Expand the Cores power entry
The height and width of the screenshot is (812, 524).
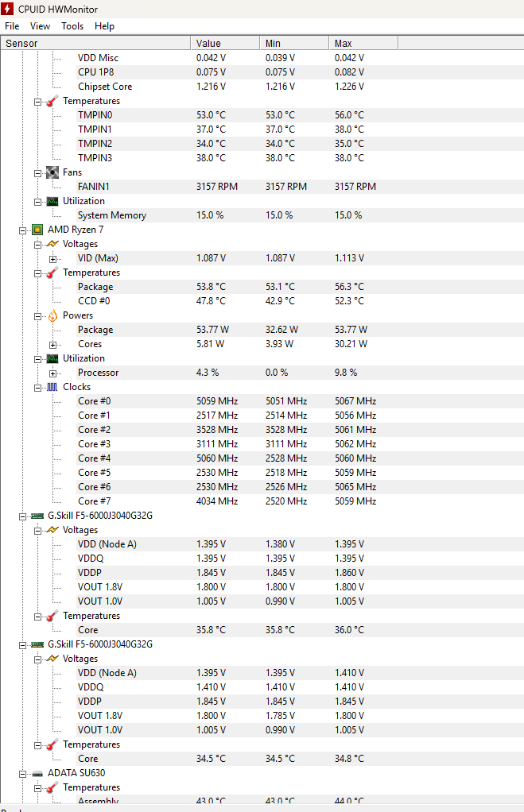tap(52, 344)
